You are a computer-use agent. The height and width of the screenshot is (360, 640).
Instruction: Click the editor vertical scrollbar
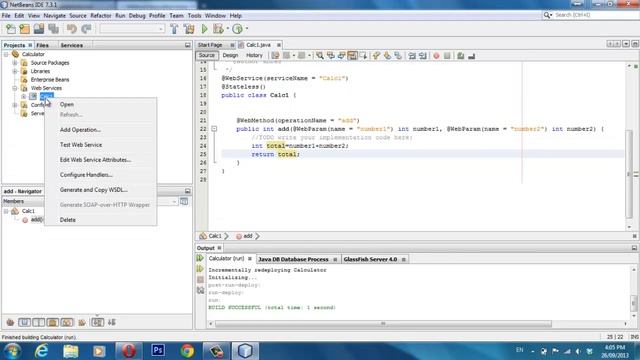629,147
